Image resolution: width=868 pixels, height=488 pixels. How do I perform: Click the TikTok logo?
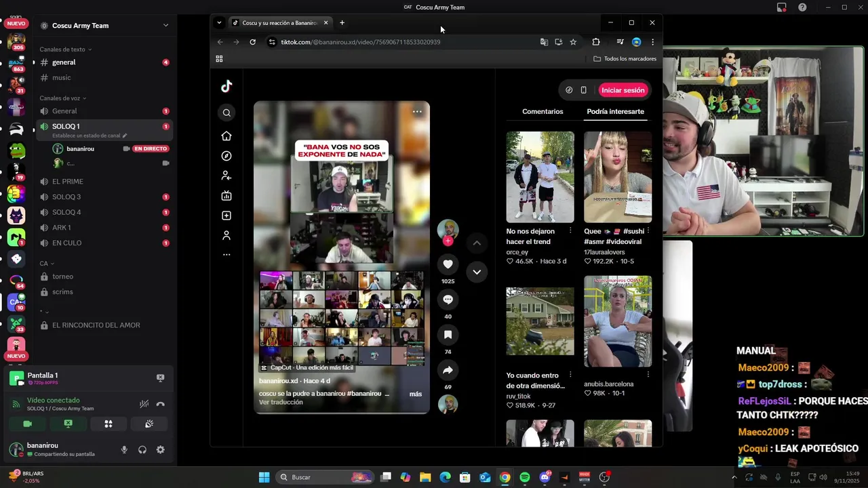(x=226, y=86)
